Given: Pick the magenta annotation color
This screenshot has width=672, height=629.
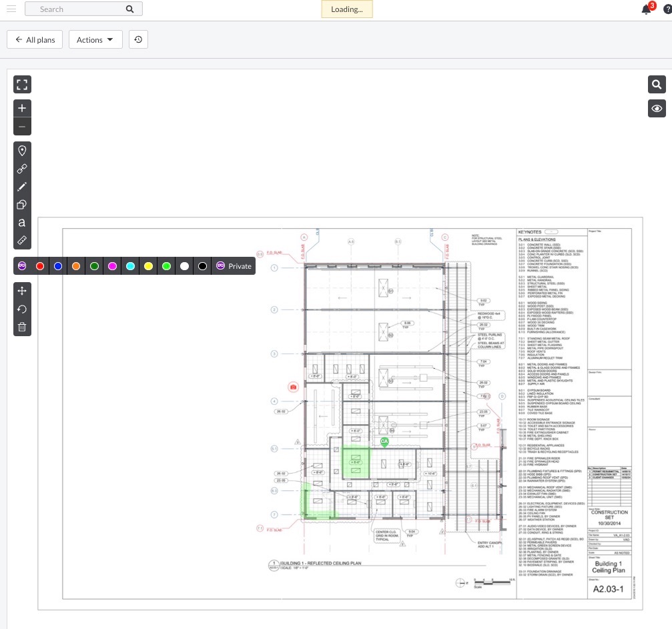Looking at the screenshot, I should pos(112,266).
